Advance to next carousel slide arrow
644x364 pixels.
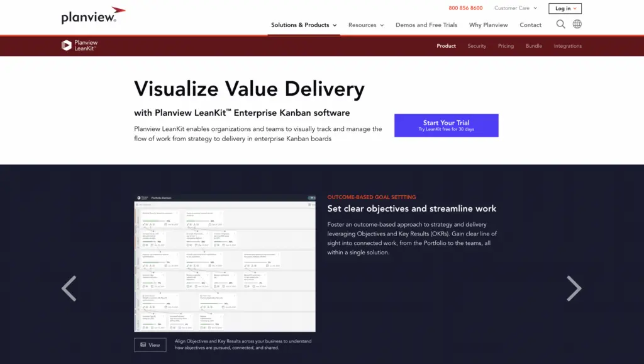click(x=574, y=288)
